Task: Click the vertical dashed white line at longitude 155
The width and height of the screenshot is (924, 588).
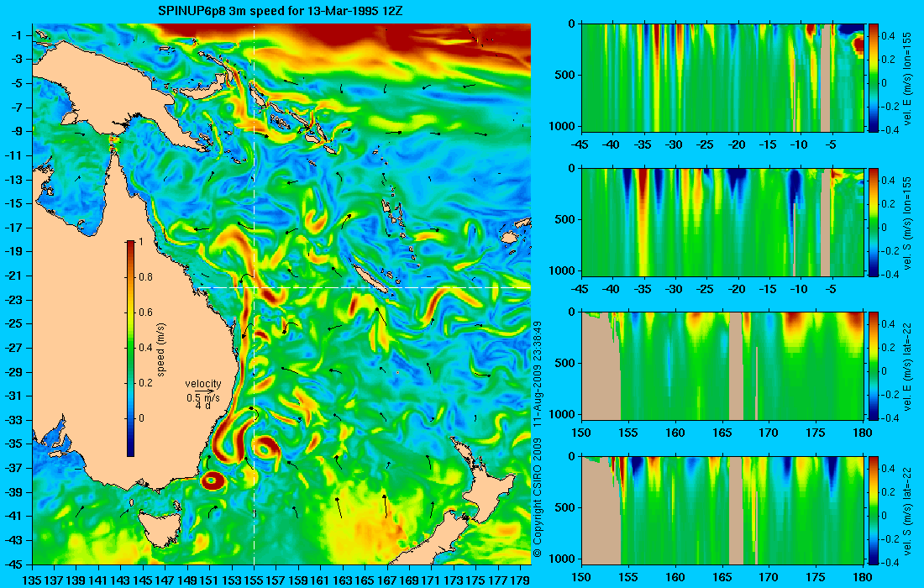Action: [254, 294]
